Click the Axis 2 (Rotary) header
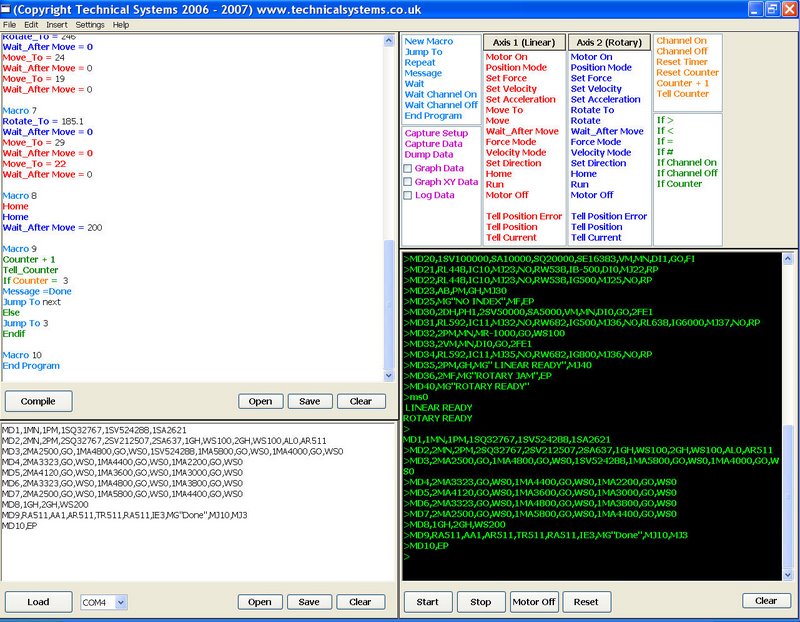The width and height of the screenshot is (800, 622). tap(608, 43)
